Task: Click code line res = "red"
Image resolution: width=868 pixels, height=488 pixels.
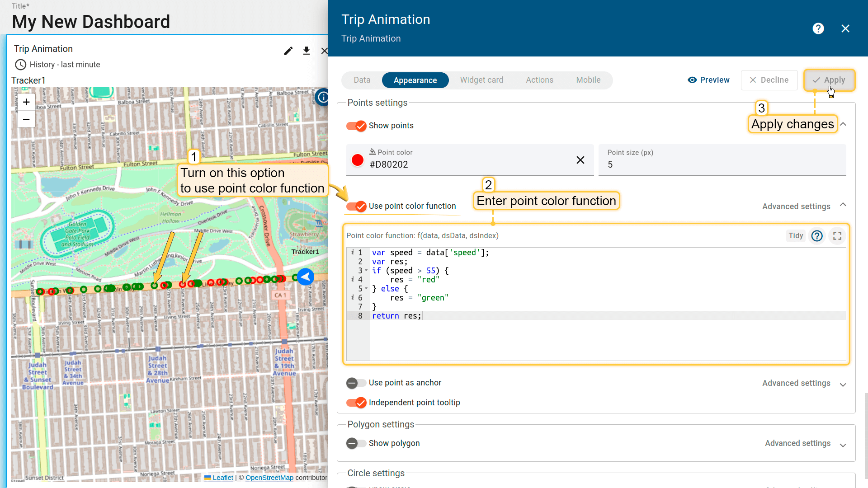Action: 415,280
